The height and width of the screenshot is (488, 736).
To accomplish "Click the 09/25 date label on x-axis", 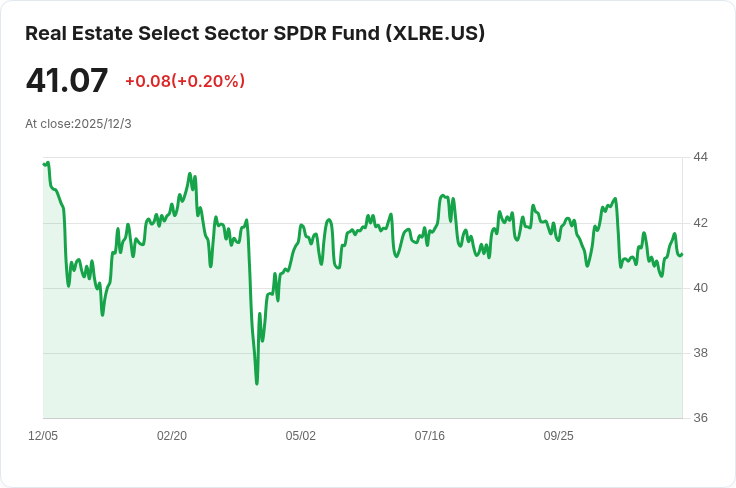I will click(559, 436).
